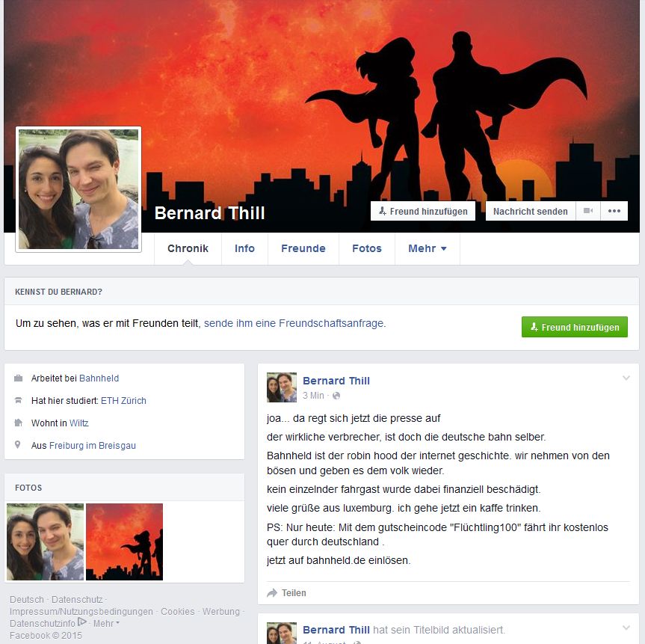645x644 pixels.
Task: Click the globe audience icon on the 3 Min post
Action: point(336,396)
